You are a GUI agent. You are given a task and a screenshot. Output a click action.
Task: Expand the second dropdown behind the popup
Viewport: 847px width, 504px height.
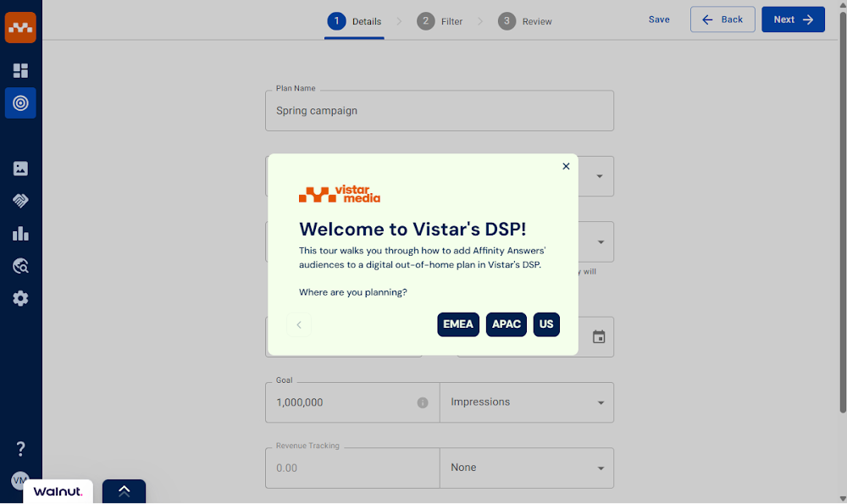601,242
